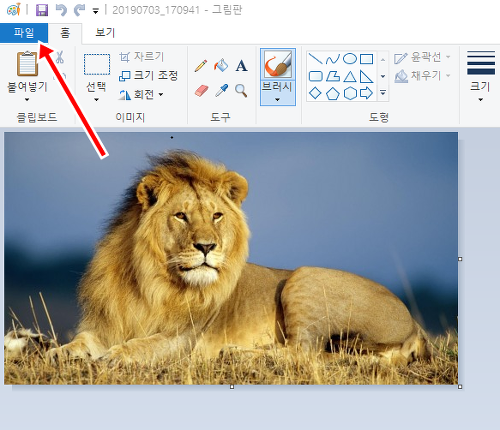The width and height of the screenshot is (500, 430).
Task: Click the canvas right-edge resize handle
Action: 460,259
